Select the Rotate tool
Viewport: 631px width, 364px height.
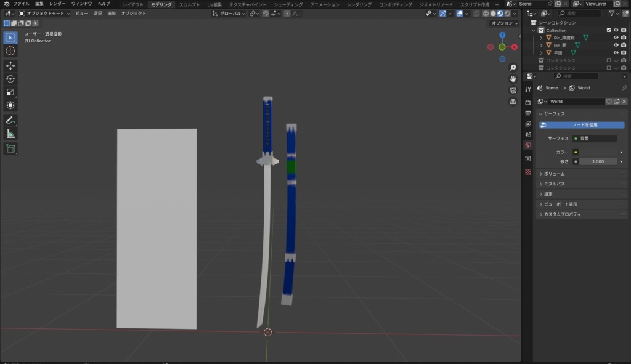[x=10, y=79]
